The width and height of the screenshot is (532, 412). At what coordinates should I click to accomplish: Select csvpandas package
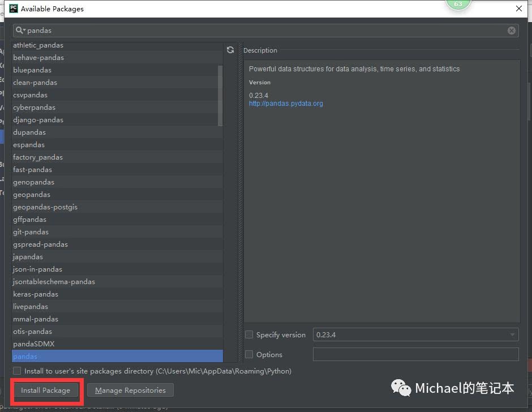point(117,95)
